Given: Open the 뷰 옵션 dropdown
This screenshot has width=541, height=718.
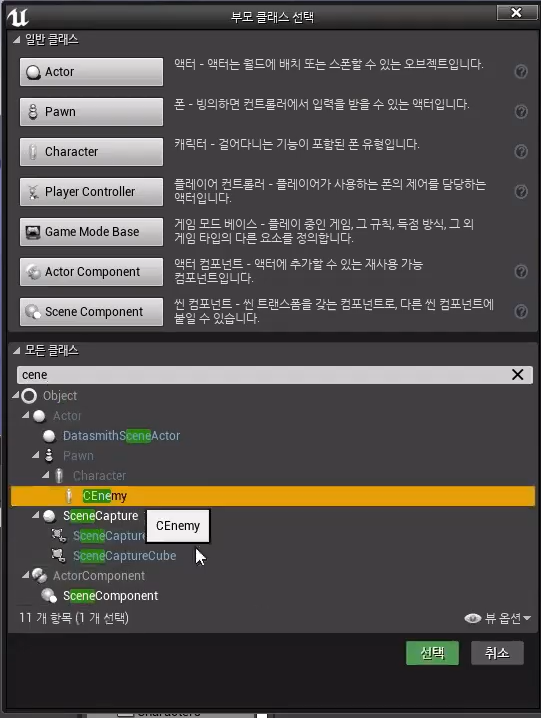Looking at the screenshot, I should pyautogui.click(x=497, y=619).
